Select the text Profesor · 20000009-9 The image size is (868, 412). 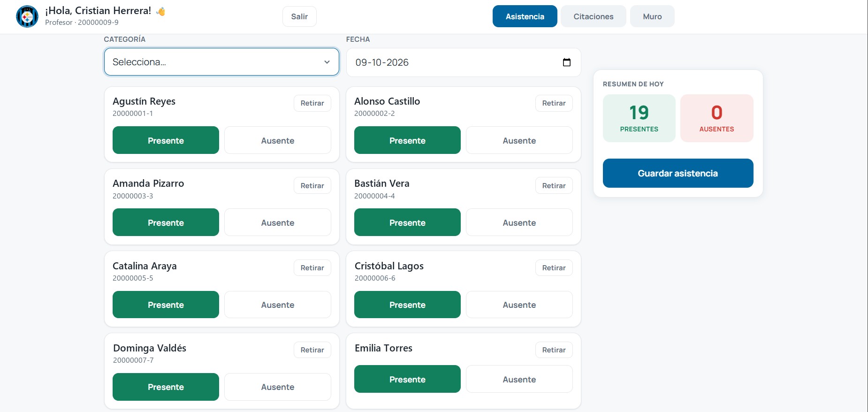click(82, 23)
